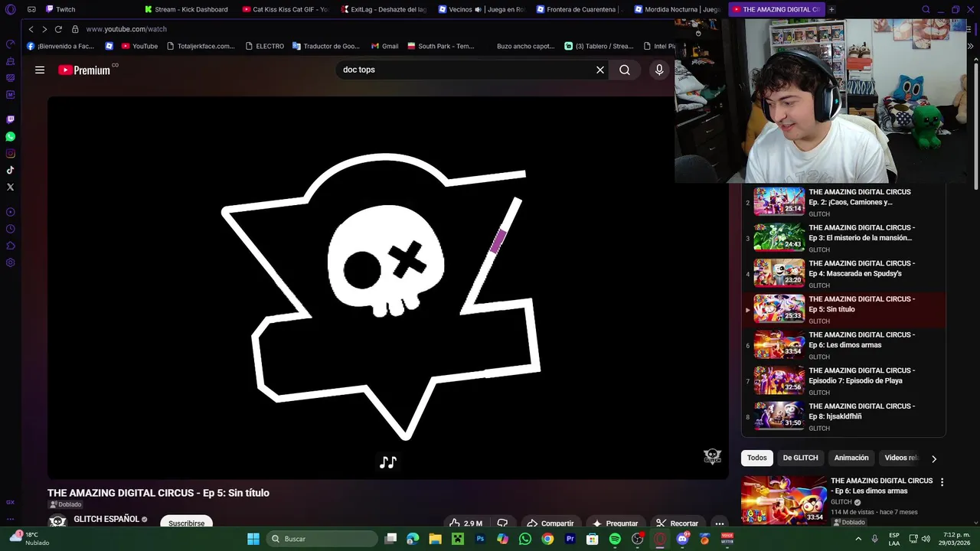980x551 pixels.
Task: Open the YouTube hamburger guide menu
Action: [40, 70]
